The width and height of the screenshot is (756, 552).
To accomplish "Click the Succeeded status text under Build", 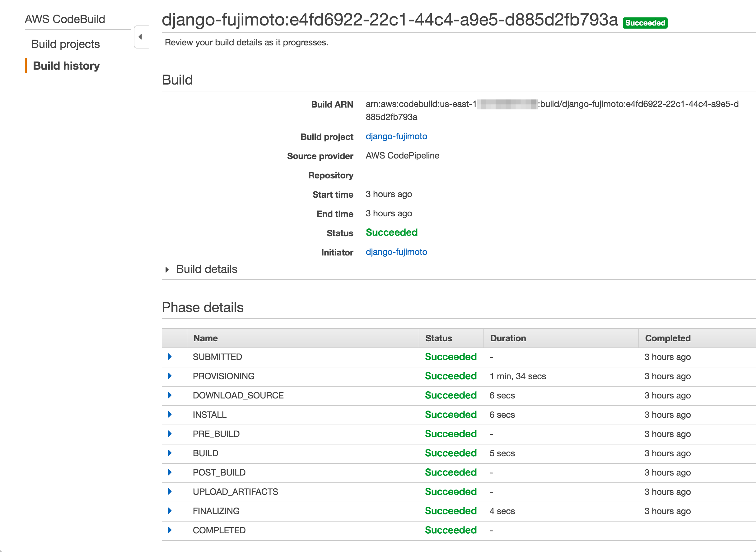I will pos(391,232).
